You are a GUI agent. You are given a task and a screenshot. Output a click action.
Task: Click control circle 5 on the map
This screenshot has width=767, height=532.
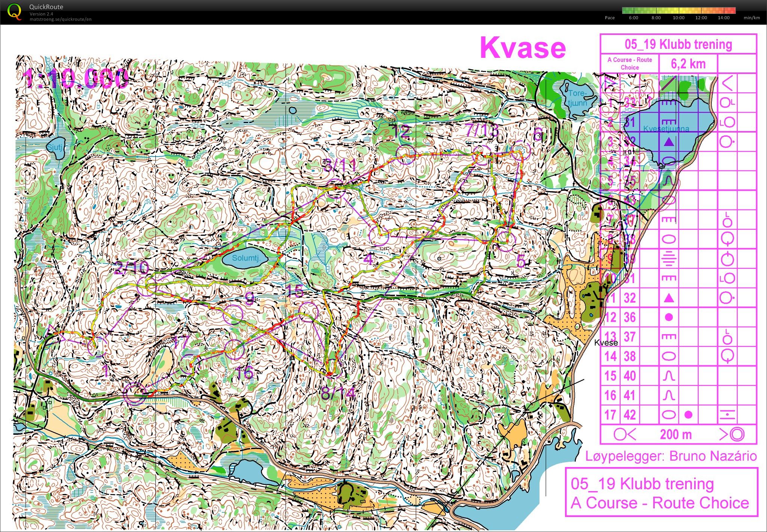click(506, 241)
